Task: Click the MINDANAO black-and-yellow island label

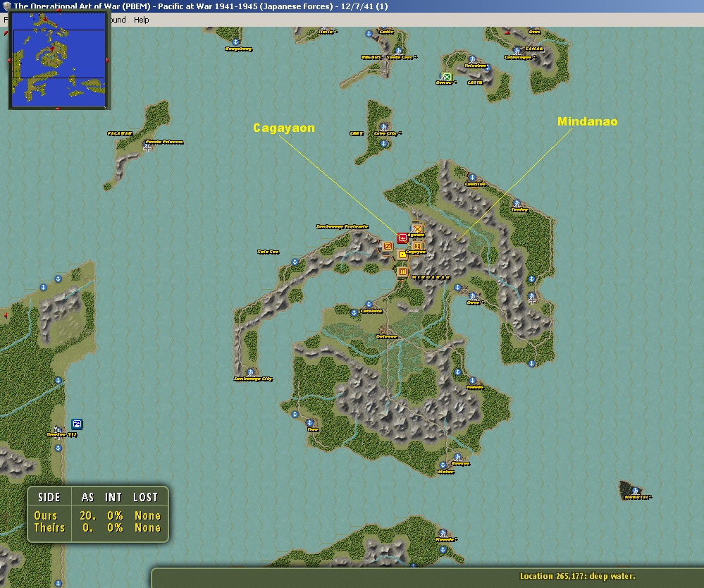Action: click(431, 277)
